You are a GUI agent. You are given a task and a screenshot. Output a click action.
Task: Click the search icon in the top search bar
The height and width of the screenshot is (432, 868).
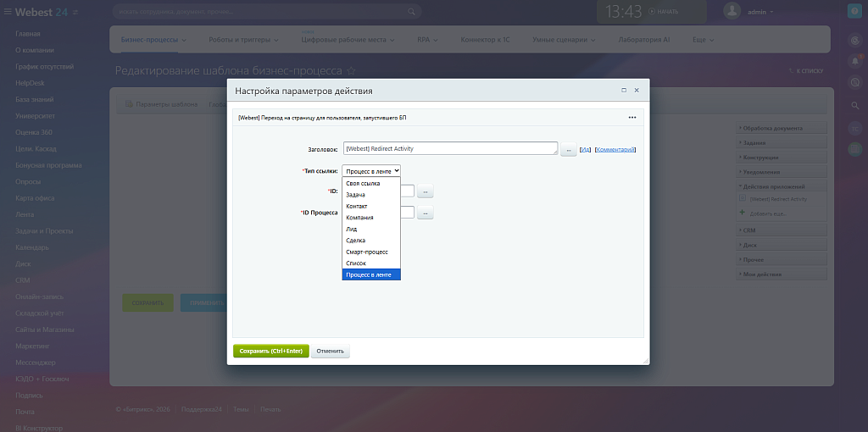(x=412, y=12)
